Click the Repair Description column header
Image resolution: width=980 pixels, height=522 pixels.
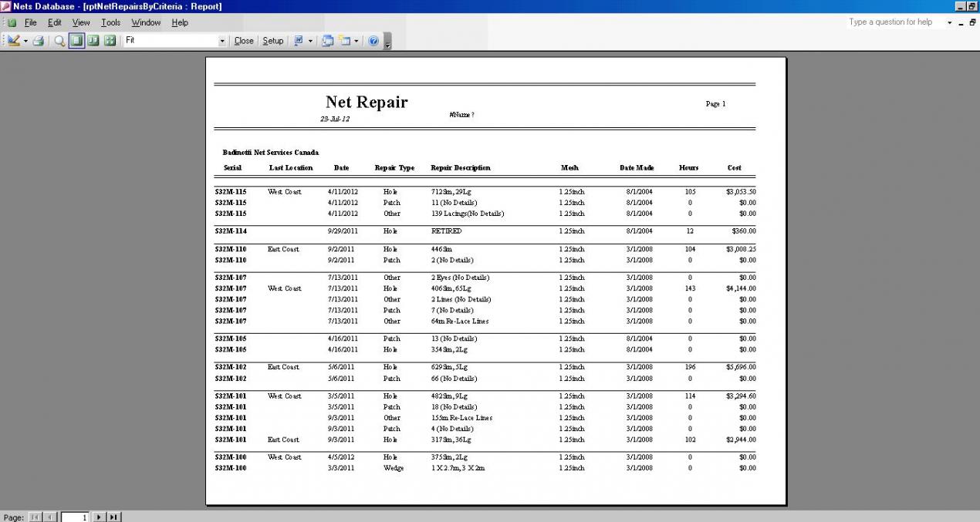[461, 167]
